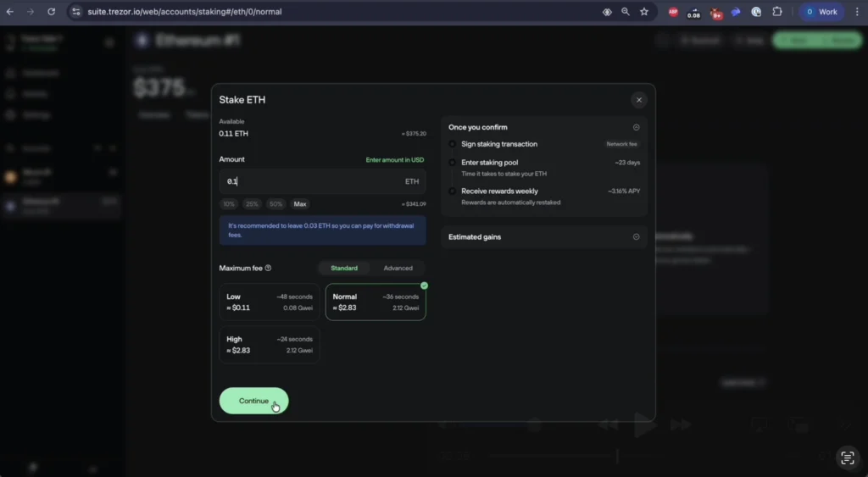Bookmark this page with the star icon
Viewport: 868px width, 477px height.
tap(644, 12)
